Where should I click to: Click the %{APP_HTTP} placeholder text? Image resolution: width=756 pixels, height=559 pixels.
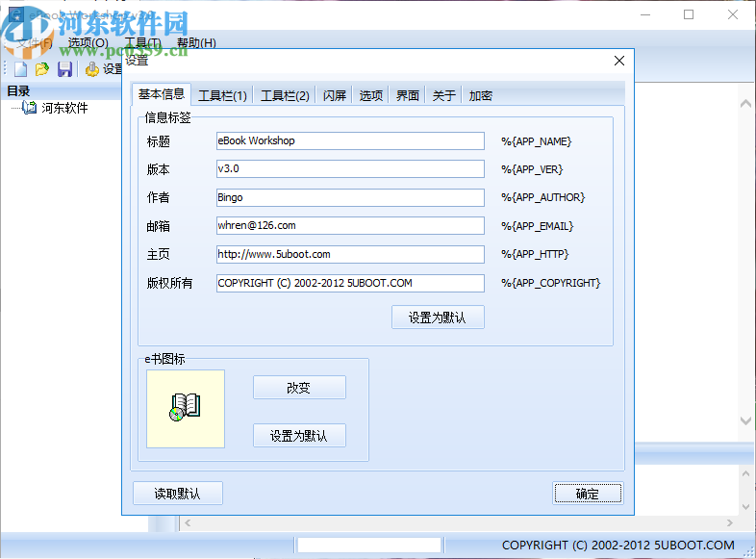click(535, 254)
